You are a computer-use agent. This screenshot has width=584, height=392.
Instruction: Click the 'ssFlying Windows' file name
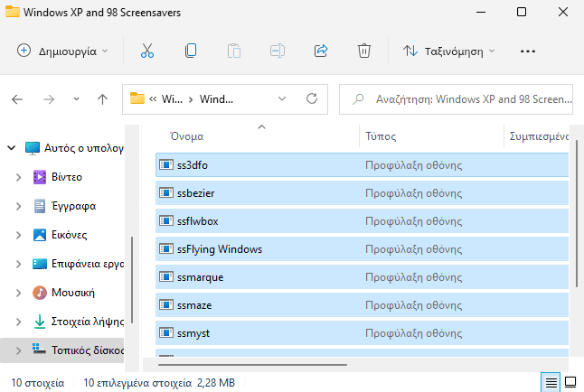(220, 249)
